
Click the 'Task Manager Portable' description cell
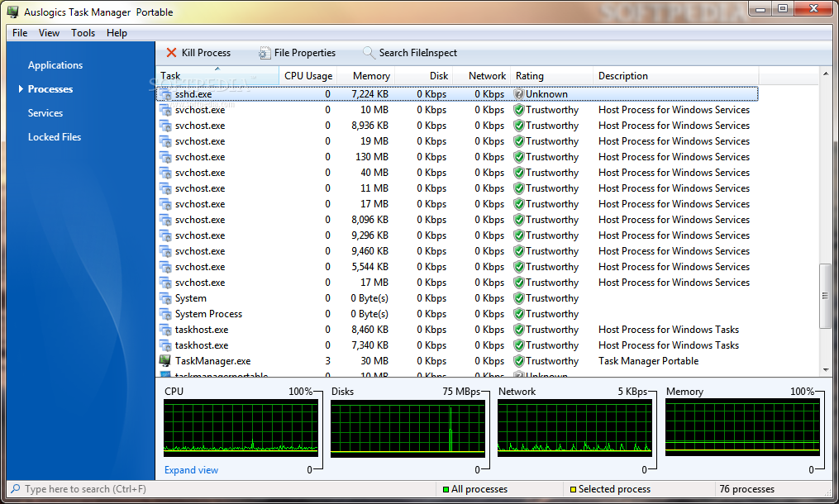(x=649, y=360)
